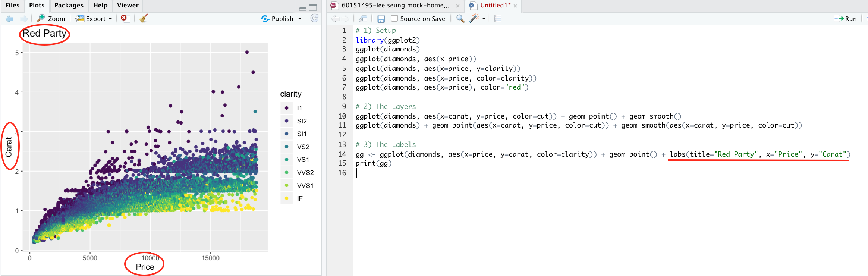Viewport: 868px width, 276px height.
Task: Click the VS2 clarity legend color dot
Action: [x=286, y=147]
